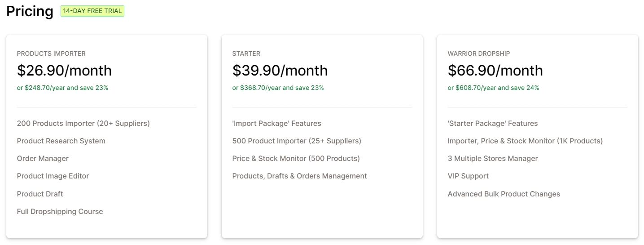Click 3 Multiple Stores Manager feature
644x245 pixels.
[492, 158]
